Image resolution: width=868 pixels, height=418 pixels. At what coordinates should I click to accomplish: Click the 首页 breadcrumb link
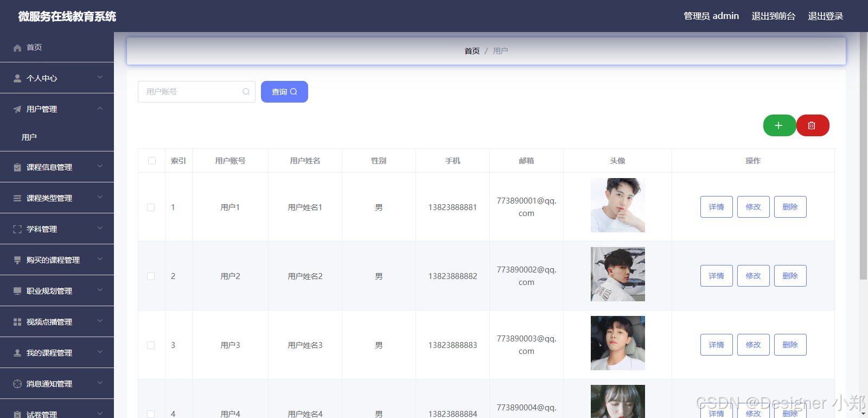pyautogui.click(x=472, y=51)
